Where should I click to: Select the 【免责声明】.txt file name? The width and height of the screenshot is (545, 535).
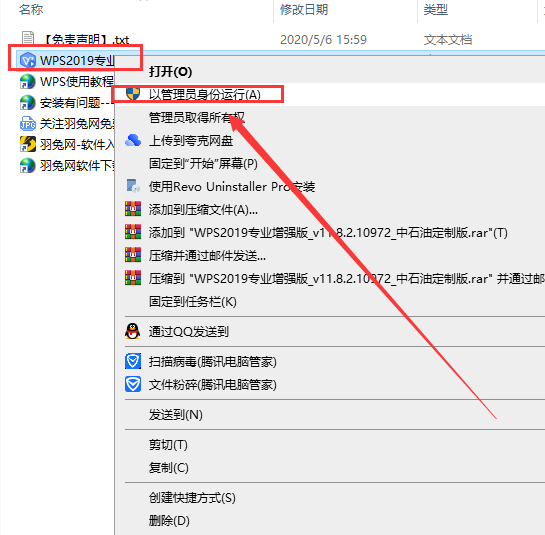85,40
